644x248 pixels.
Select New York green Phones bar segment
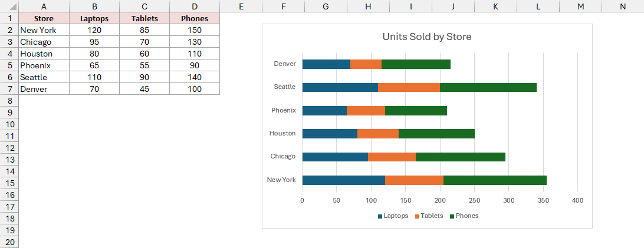tap(495, 180)
